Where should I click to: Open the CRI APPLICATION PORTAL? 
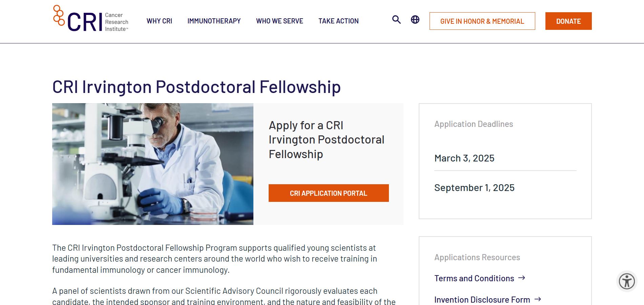tap(329, 193)
